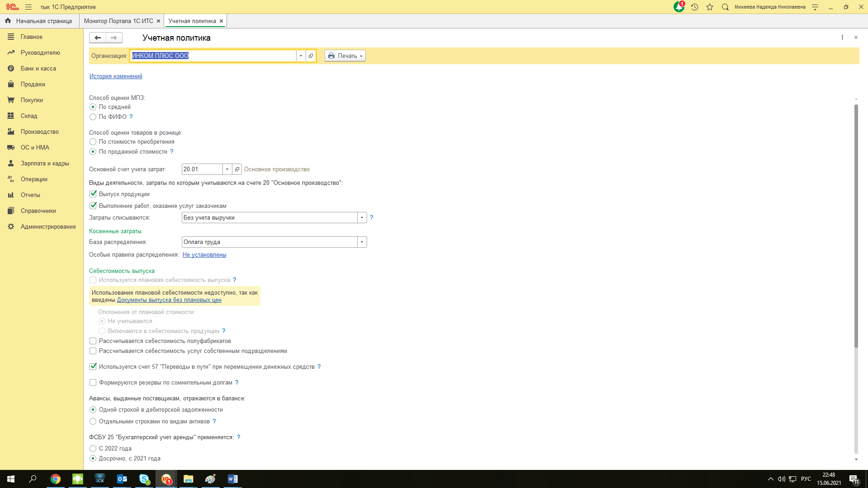Uncheck the Выпуск продукции checkbox
The height and width of the screenshot is (488, 868).
click(x=93, y=194)
